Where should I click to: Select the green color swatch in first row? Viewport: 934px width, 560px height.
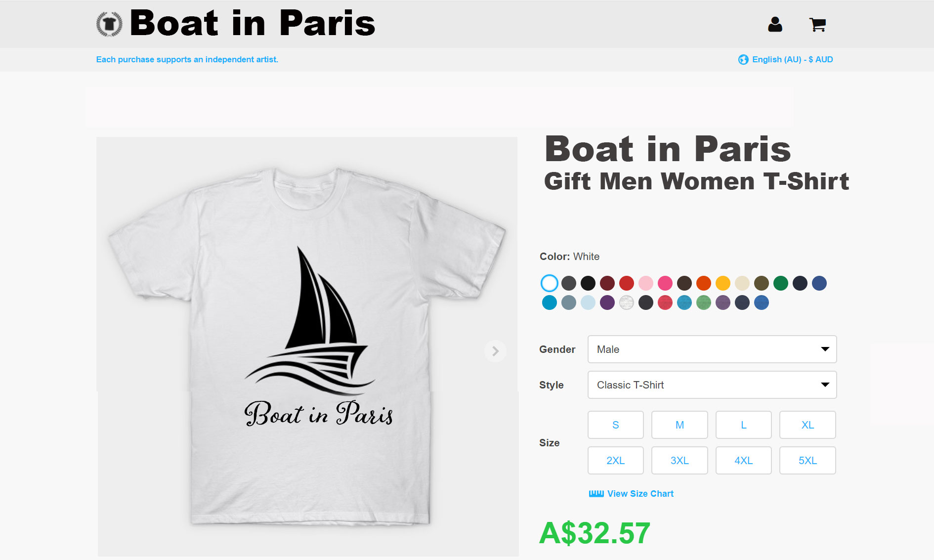[x=780, y=283]
